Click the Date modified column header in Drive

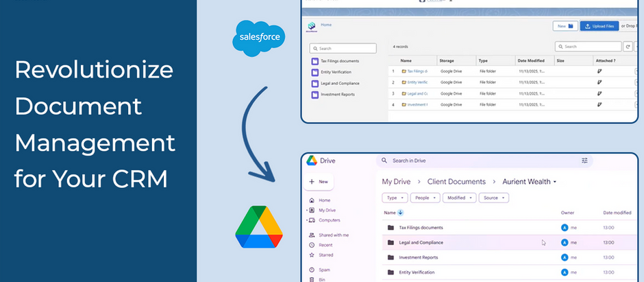(617, 213)
